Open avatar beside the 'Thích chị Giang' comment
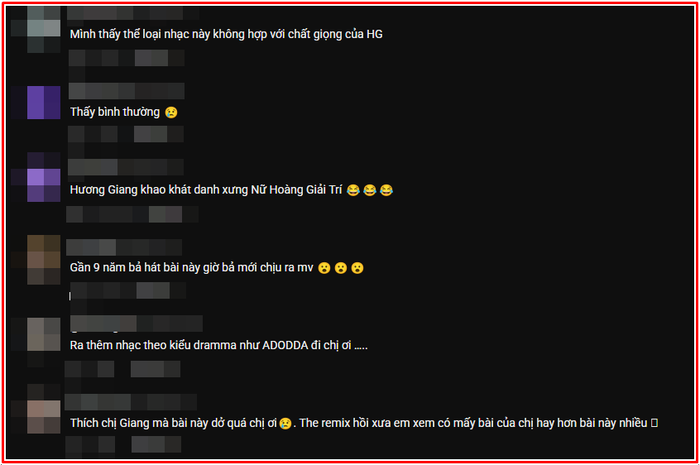 44,417
